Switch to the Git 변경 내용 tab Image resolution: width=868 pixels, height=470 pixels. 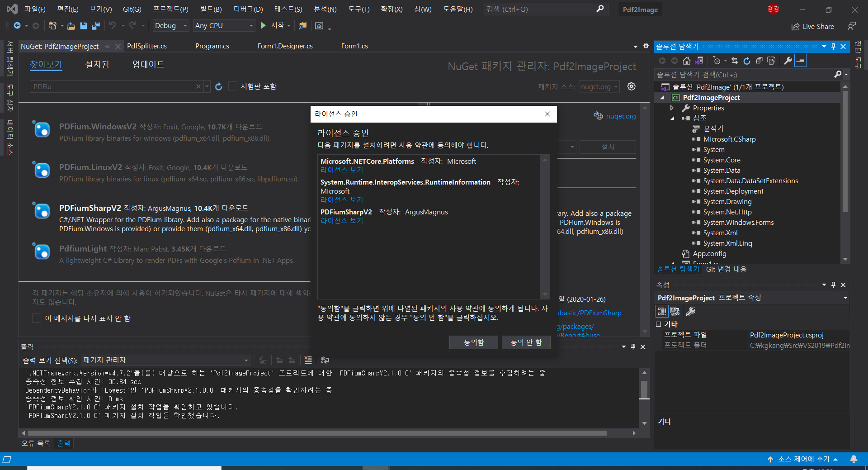click(x=726, y=269)
